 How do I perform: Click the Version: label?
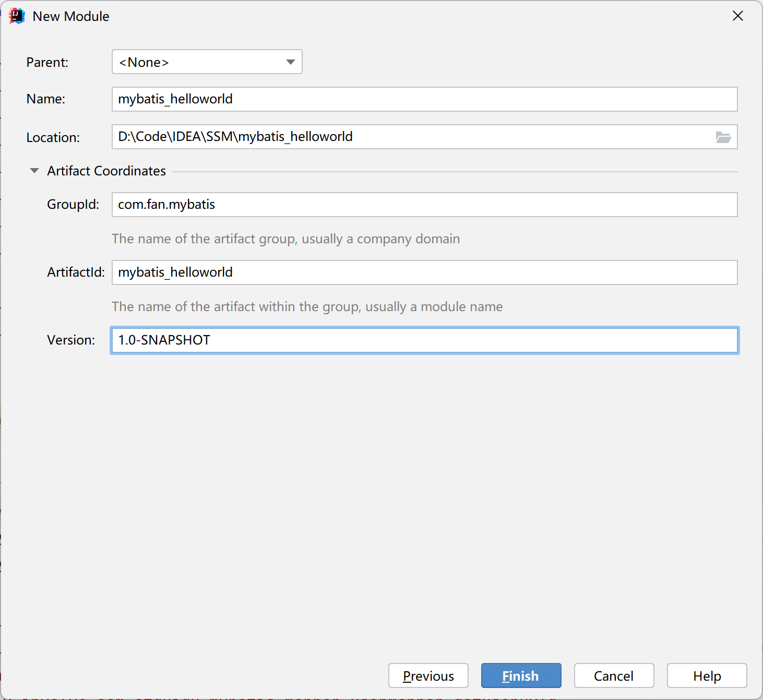tap(71, 340)
